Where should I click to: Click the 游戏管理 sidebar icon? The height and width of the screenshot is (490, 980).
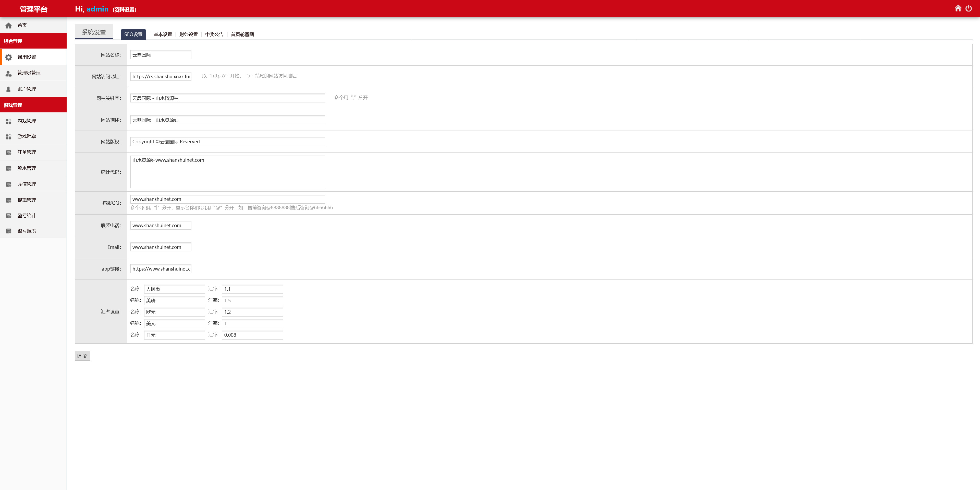(8, 121)
